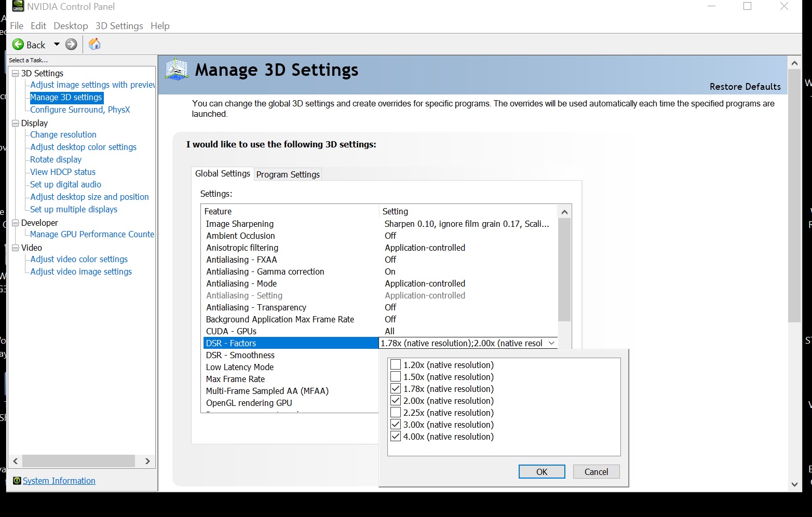Screen dimensions: 812x517
Task: Open Manage GPU Performance Counters
Action: pos(92,234)
